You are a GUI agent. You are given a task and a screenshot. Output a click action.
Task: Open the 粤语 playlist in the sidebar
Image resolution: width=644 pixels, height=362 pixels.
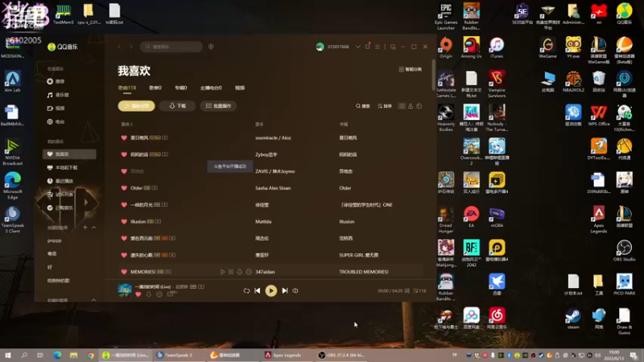click(52, 253)
